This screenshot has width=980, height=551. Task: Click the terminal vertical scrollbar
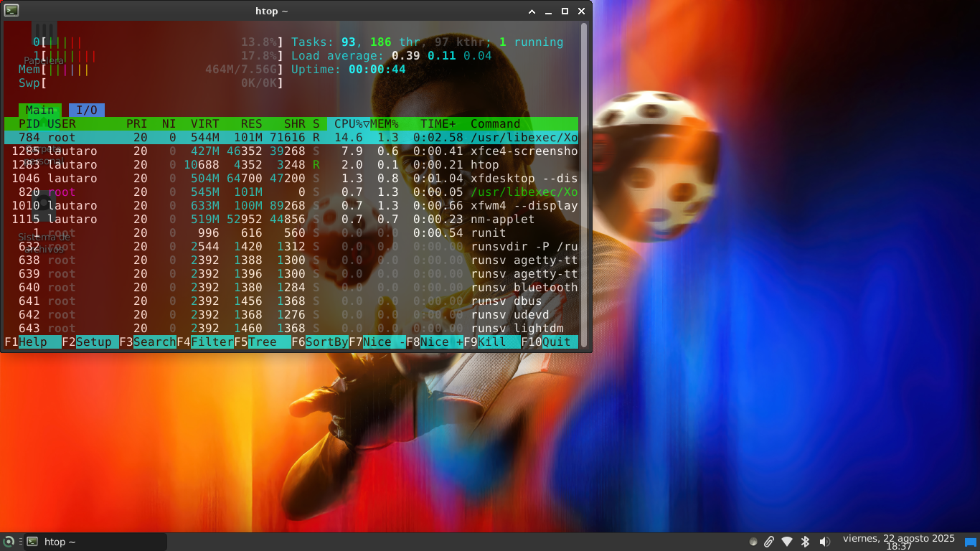click(584, 185)
